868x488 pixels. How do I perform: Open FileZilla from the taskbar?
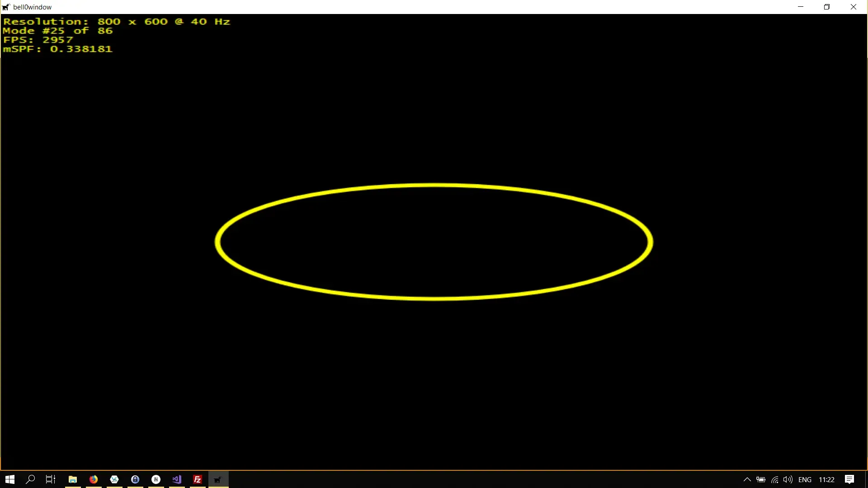(197, 479)
